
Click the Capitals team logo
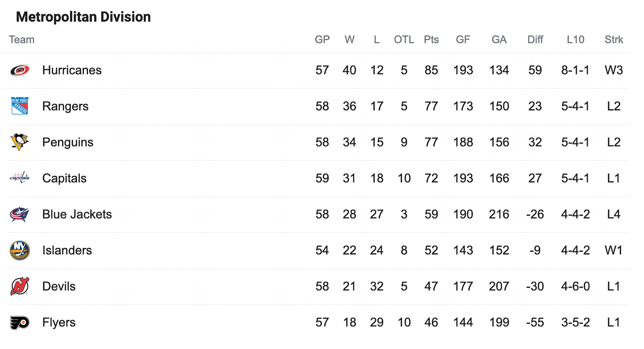(20, 178)
